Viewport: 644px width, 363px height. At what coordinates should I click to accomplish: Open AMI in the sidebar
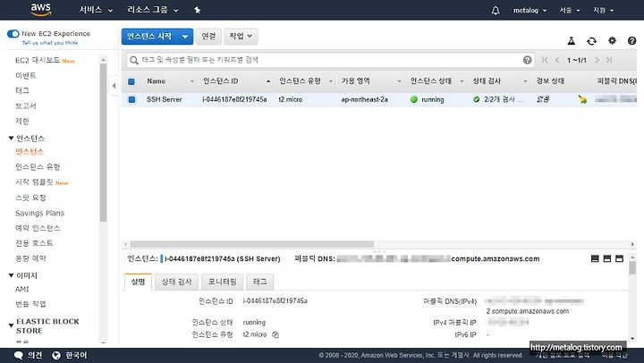(22, 289)
